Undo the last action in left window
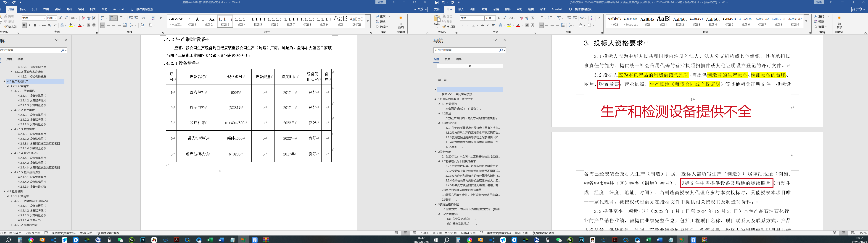 click(x=5, y=2)
